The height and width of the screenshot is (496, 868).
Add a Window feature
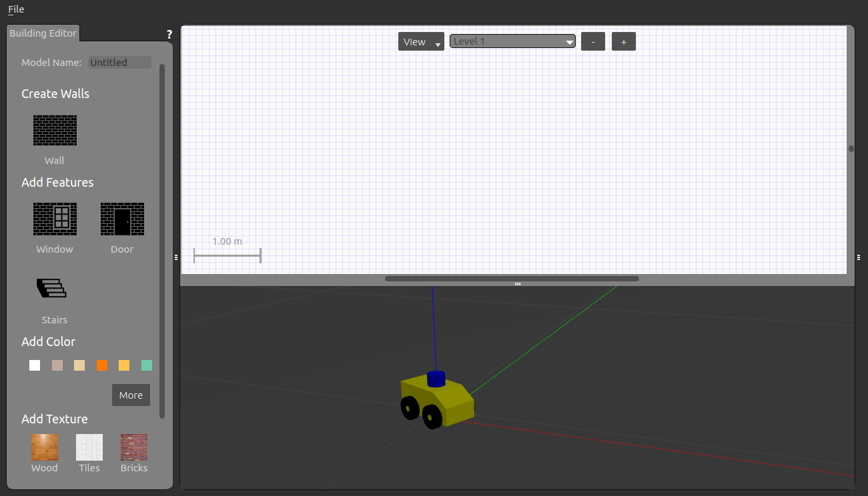click(x=55, y=219)
